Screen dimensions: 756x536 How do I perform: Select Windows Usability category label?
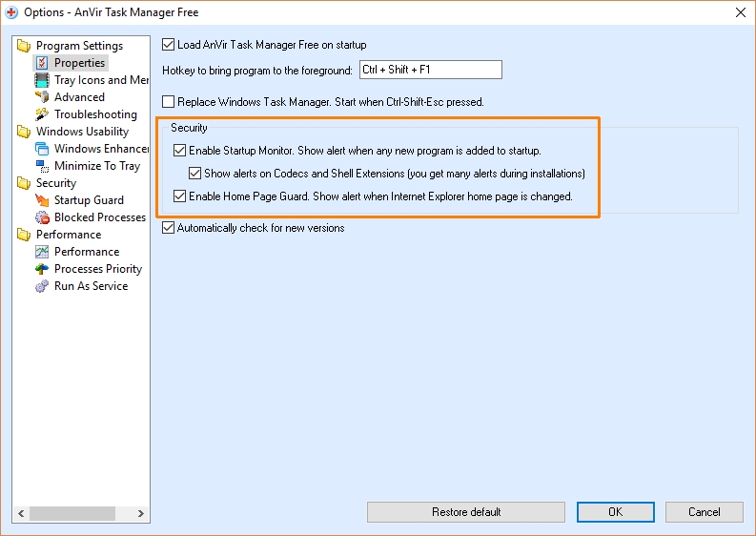click(x=82, y=132)
